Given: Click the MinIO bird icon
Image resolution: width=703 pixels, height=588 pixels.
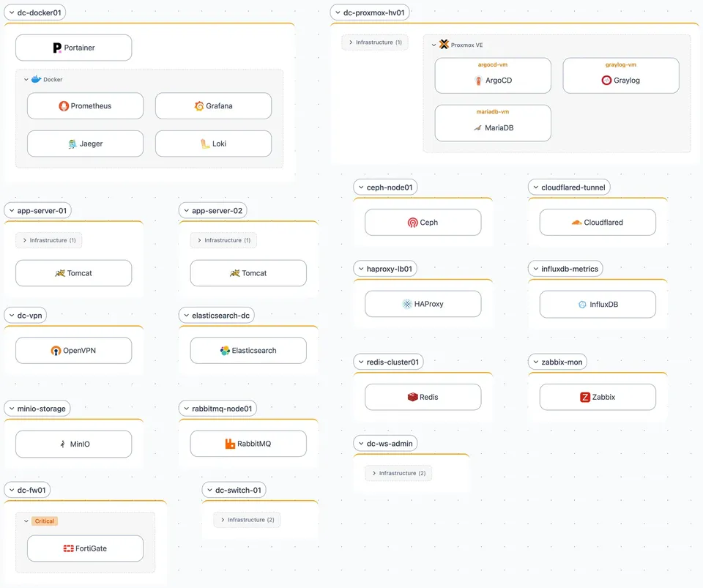Looking at the screenshot, I should tap(63, 444).
